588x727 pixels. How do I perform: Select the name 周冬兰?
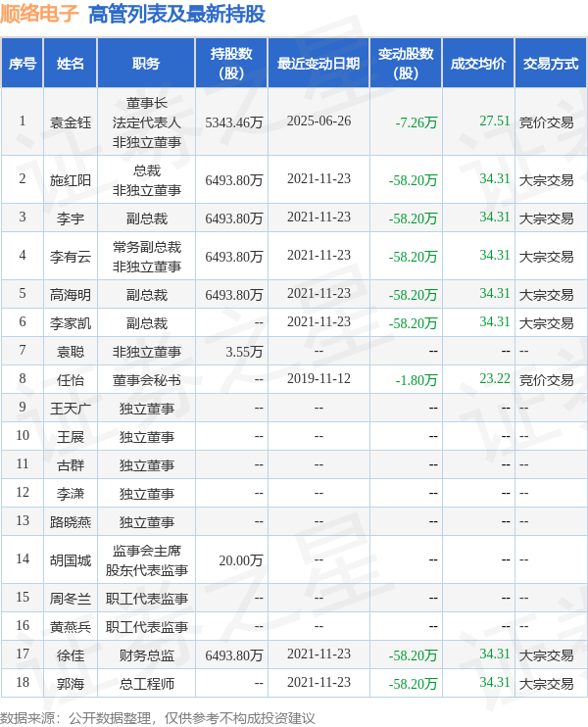point(71,599)
